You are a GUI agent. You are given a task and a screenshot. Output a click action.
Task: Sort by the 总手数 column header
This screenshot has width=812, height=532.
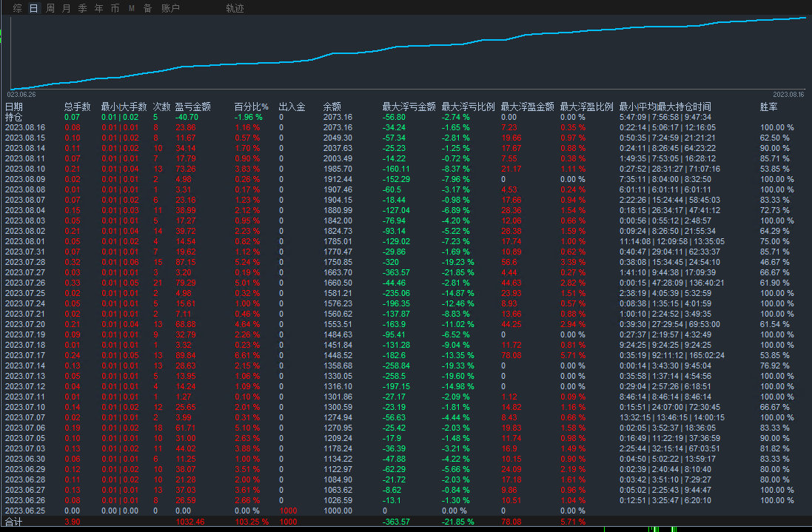(77, 107)
